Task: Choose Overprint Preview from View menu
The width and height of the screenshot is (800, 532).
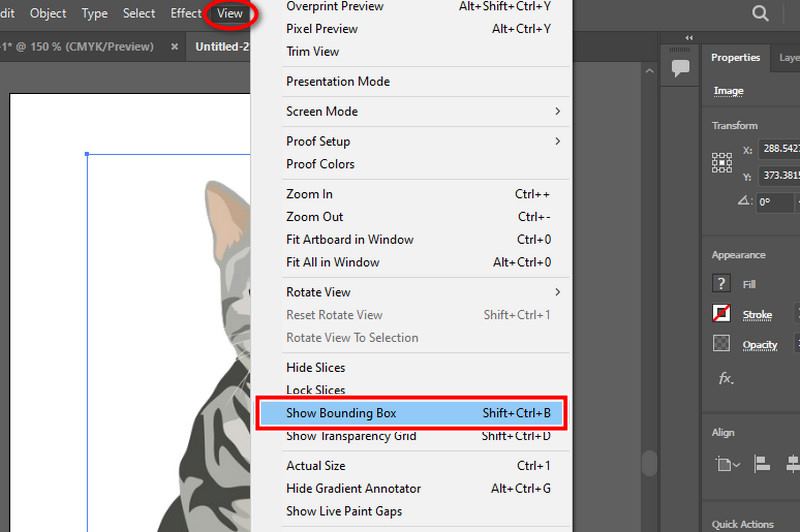Action: 418,7
